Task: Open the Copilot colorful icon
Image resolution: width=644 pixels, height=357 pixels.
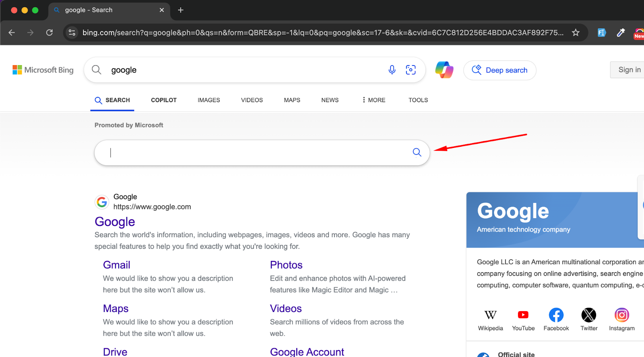Action: pyautogui.click(x=444, y=70)
